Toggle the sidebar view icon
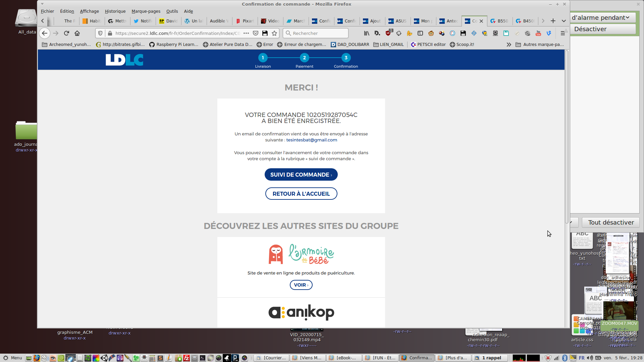This screenshot has width=644, height=362. click(x=420, y=33)
